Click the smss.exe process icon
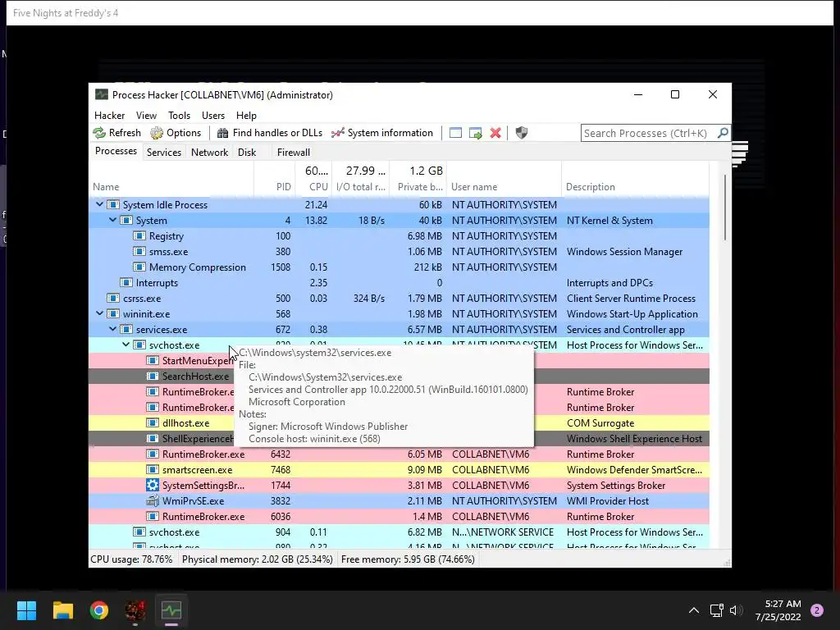Image resolution: width=840 pixels, height=630 pixels. tap(139, 252)
